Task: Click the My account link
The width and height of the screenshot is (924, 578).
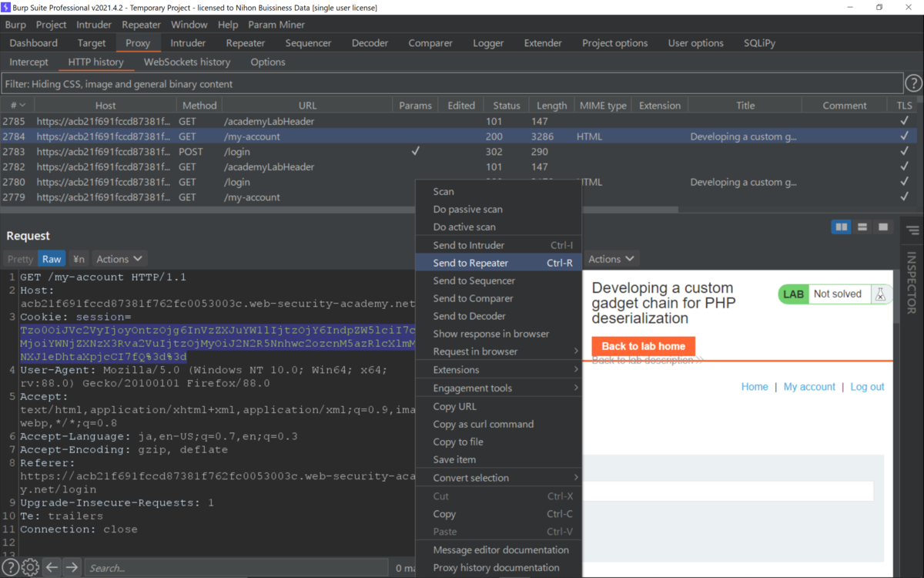Action: (x=809, y=387)
